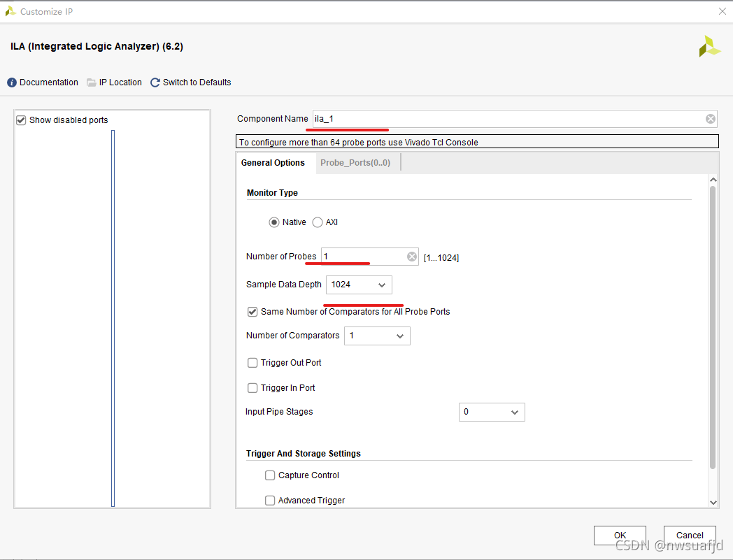733x560 pixels.
Task: Enable Capture Control checkbox
Action: coord(270,475)
